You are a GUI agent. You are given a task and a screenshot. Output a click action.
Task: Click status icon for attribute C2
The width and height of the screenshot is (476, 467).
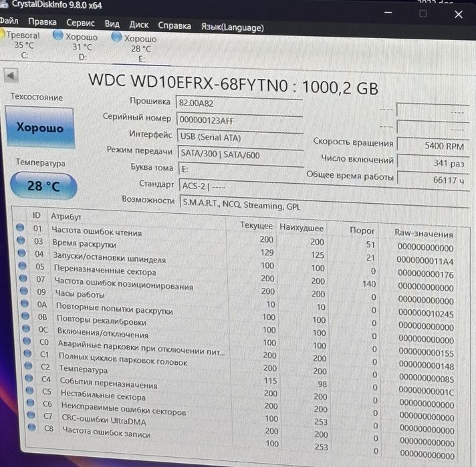(29, 365)
